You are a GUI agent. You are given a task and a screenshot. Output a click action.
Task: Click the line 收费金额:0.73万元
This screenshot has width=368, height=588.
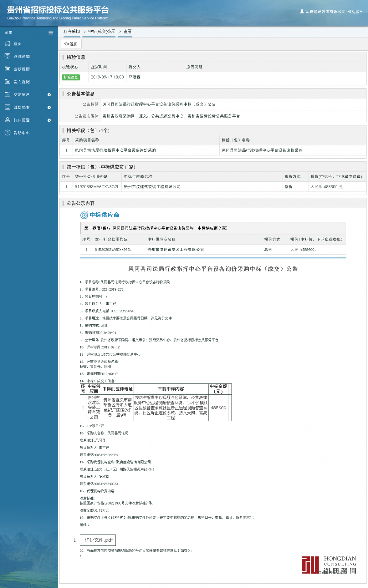click(x=94, y=511)
